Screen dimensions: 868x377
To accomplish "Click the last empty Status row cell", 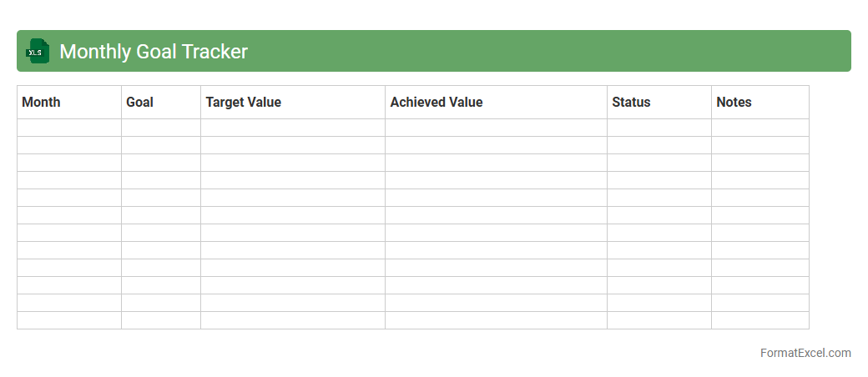I will [659, 320].
